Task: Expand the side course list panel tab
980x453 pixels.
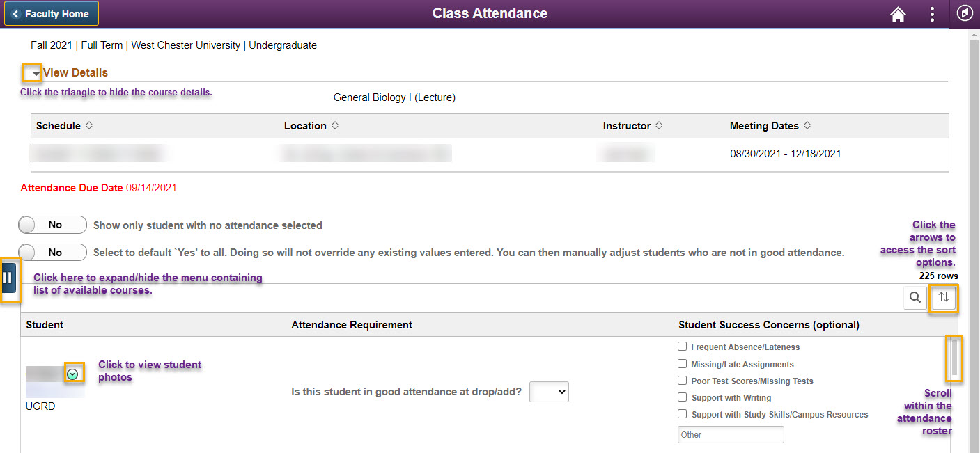Action: coord(8,278)
